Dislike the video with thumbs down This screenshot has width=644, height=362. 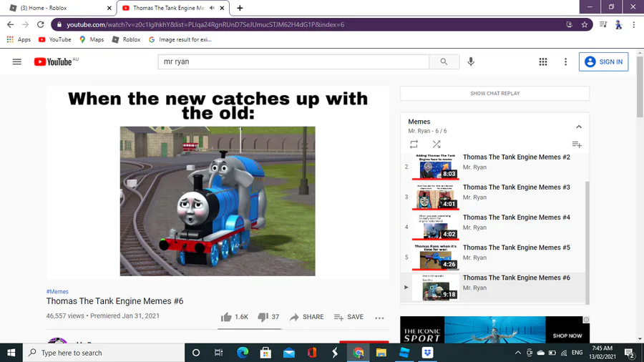point(268,317)
